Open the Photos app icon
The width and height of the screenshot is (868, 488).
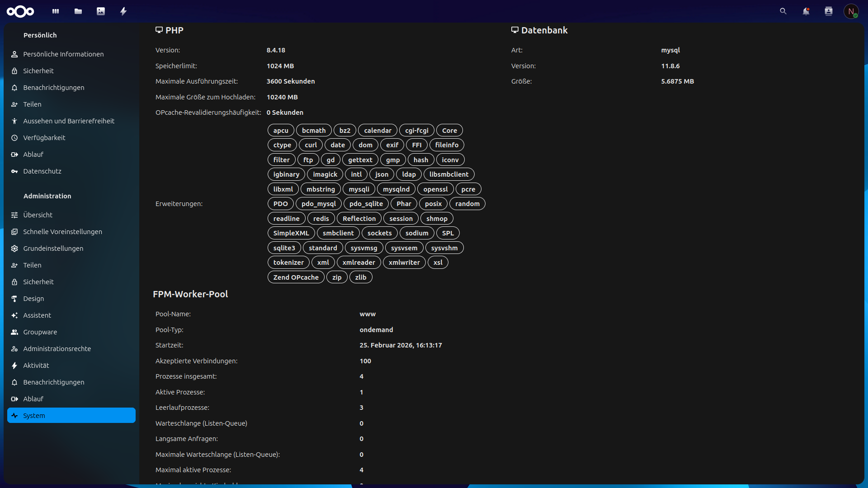click(x=101, y=11)
